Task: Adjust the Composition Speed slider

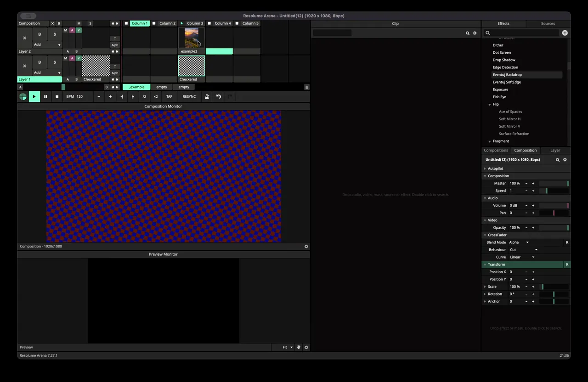Action: click(x=554, y=191)
